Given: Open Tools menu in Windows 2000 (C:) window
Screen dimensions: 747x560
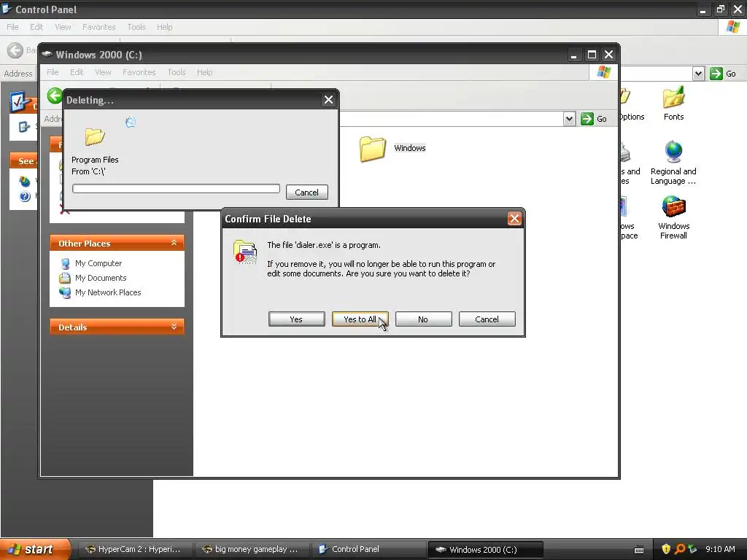Looking at the screenshot, I should pos(176,72).
